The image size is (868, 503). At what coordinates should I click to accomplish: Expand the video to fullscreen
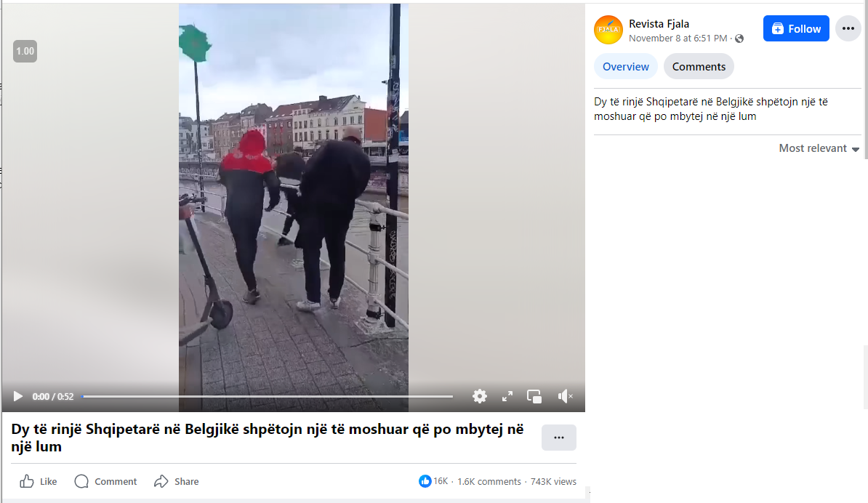coord(507,396)
